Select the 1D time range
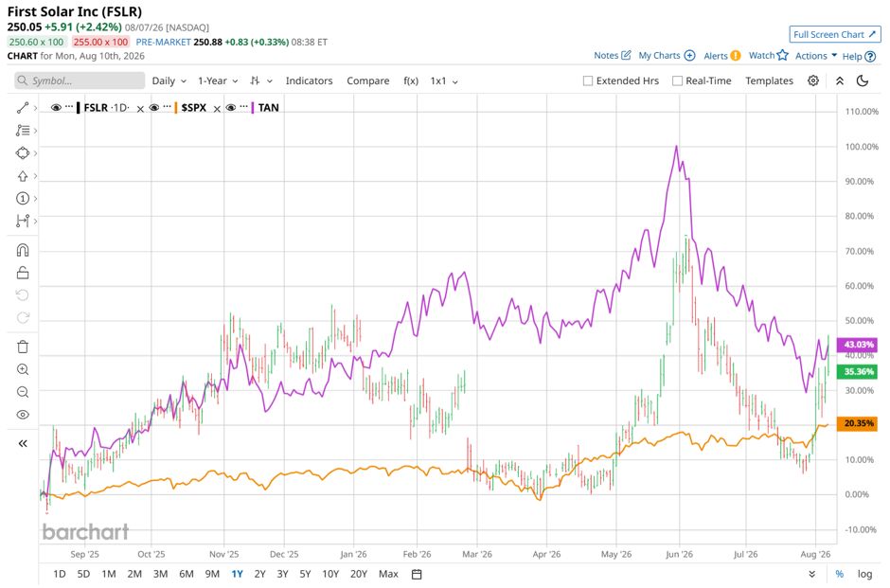 pos(59,575)
